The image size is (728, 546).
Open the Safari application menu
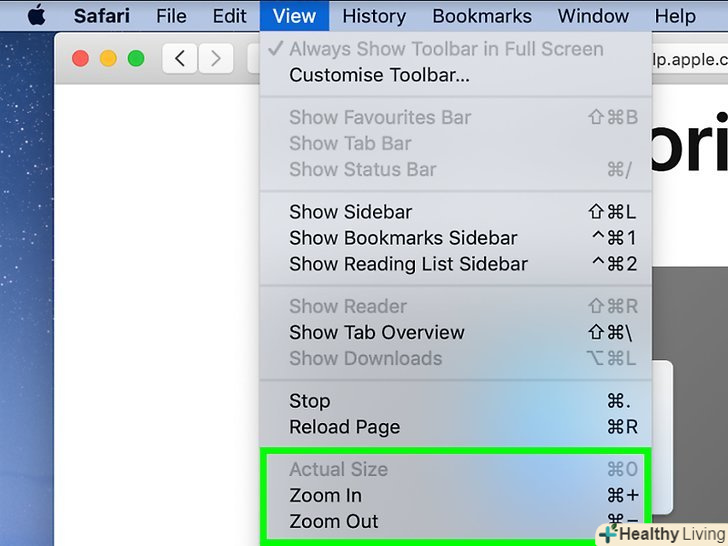click(101, 16)
